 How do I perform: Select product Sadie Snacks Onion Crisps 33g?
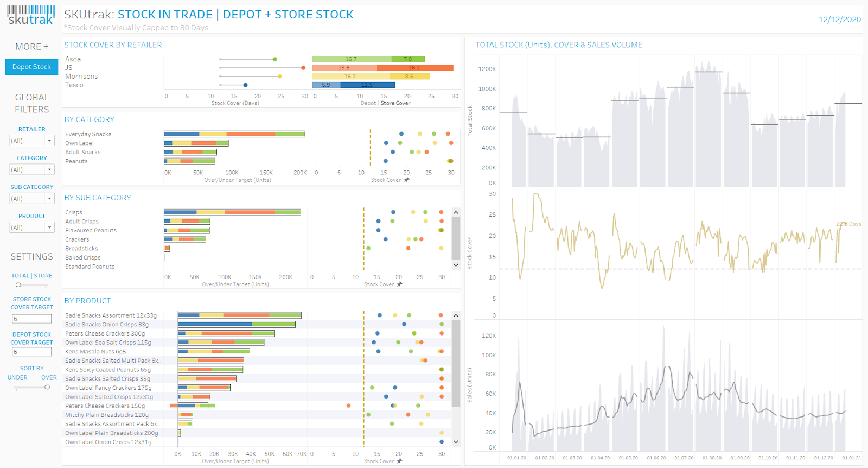(107, 325)
